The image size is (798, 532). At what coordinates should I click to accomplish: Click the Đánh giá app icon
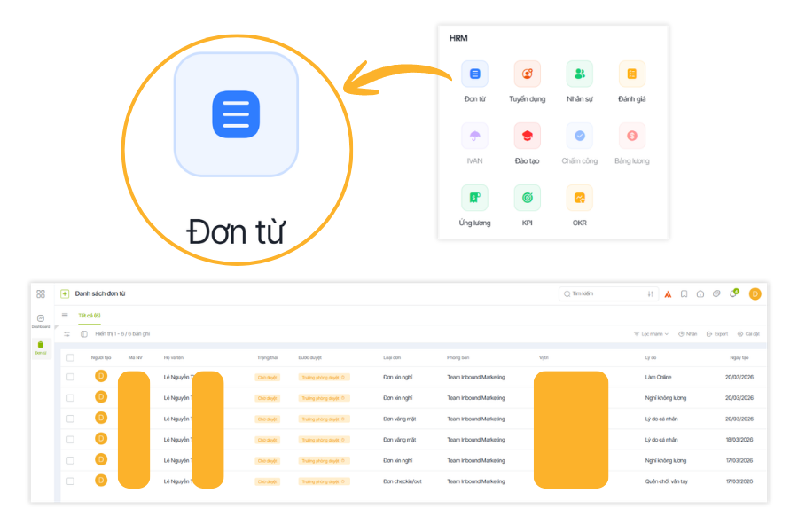[x=631, y=74]
